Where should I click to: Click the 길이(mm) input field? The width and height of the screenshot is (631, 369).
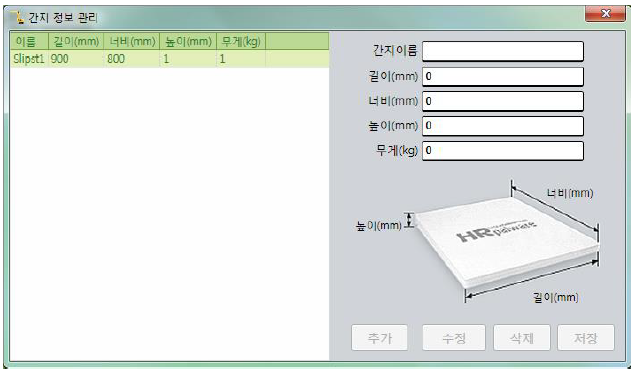coord(503,76)
